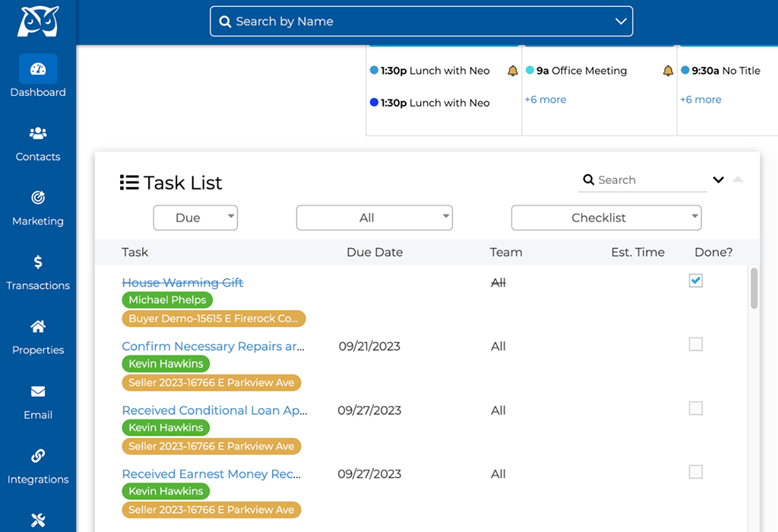Click the bell icon beside Office Meeting

click(668, 71)
